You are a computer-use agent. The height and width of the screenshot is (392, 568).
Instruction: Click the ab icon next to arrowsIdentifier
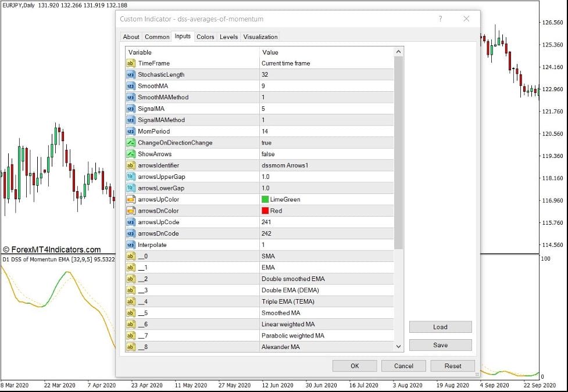(x=130, y=166)
